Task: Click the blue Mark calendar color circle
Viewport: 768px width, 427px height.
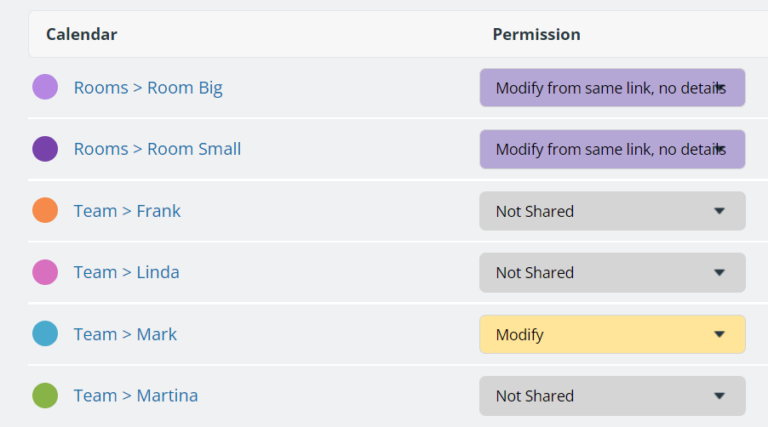Action: pos(45,334)
